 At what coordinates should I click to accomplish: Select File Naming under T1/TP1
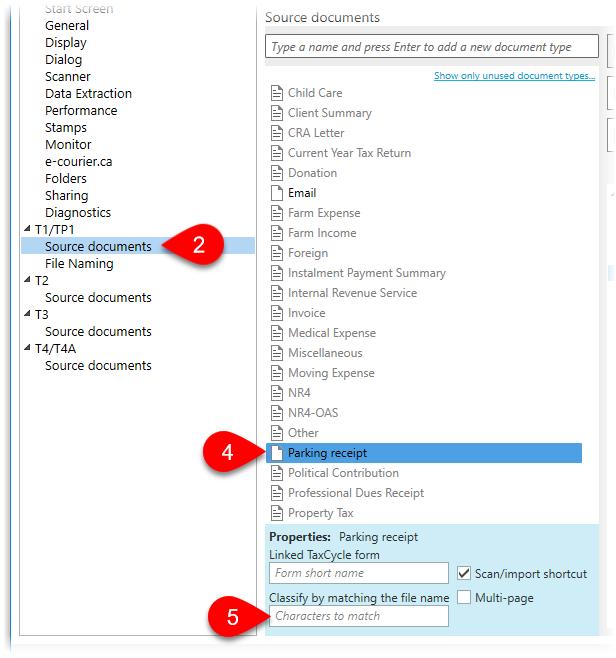(x=79, y=264)
